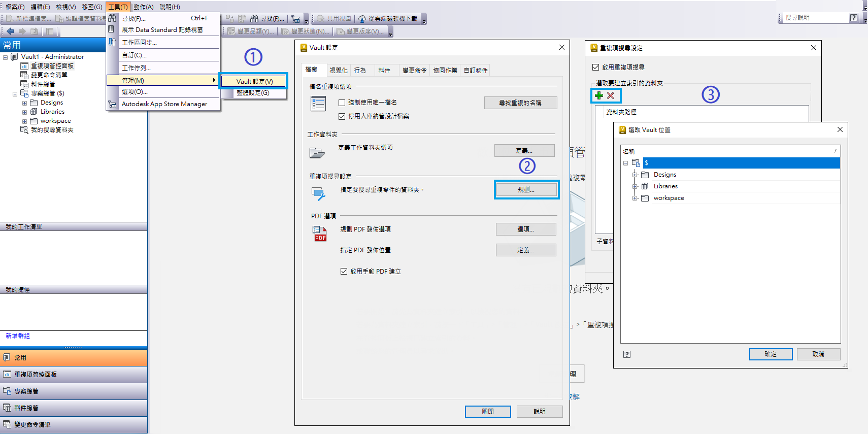Click the PDF options icon in Vault 設定
Image resolution: width=868 pixels, height=434 pixels.
(x=320, y=233)
